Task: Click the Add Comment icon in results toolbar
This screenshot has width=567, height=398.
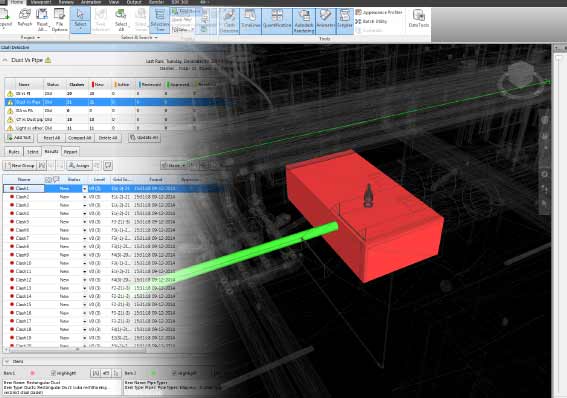Action: (x=108, y=166)
